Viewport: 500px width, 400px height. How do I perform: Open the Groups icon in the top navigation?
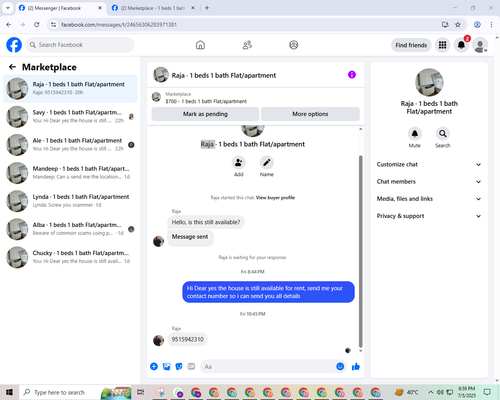pyautogui.click(x=294, y=45)
